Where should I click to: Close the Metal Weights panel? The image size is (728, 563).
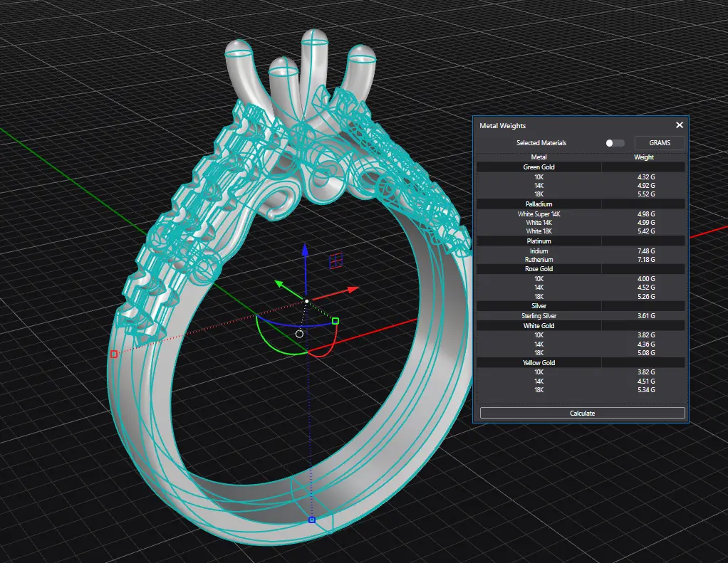tap(679, 125)
